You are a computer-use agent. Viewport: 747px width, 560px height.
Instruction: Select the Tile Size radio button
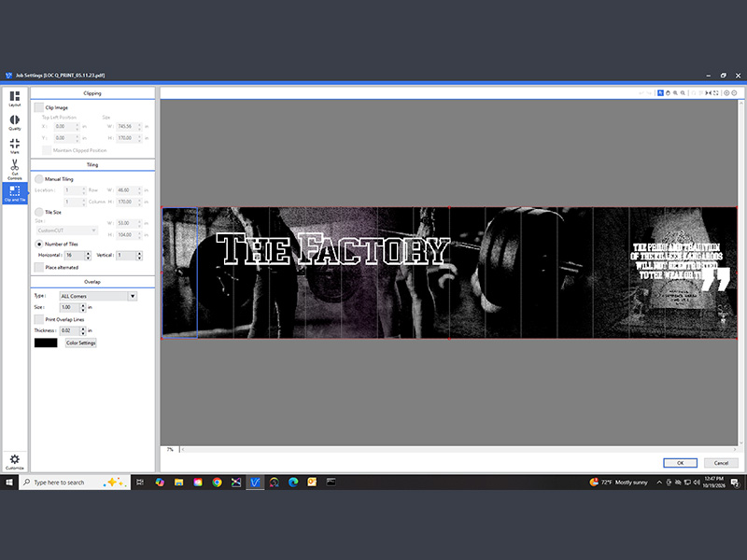tap(39, 212)
